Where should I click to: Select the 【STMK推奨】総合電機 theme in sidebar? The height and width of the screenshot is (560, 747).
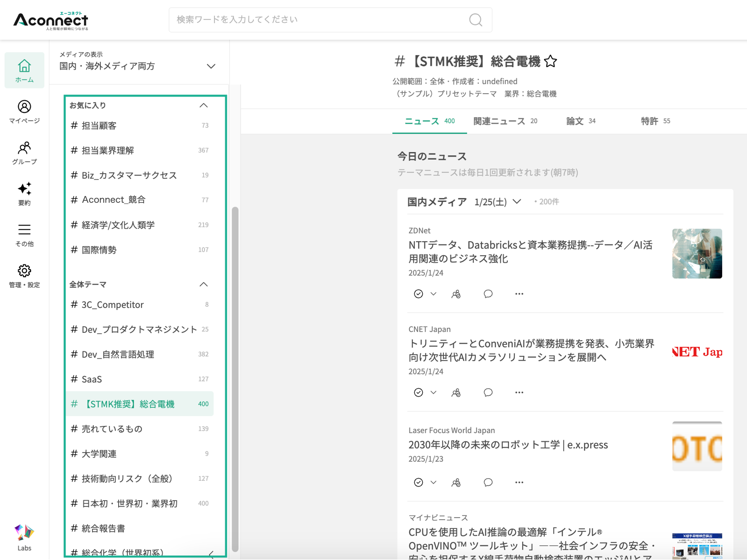pyautogui.click(x=139, y=404)
